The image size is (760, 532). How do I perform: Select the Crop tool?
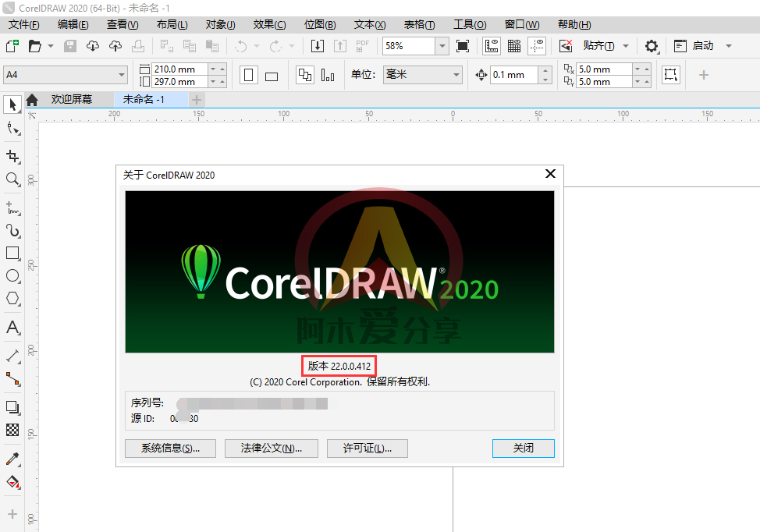click(x=12, y=157)
